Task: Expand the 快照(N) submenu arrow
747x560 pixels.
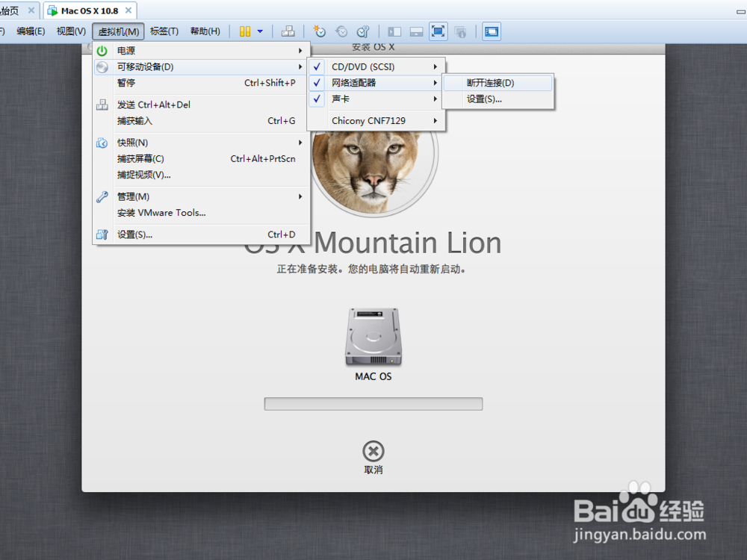Action: [300, 143]
